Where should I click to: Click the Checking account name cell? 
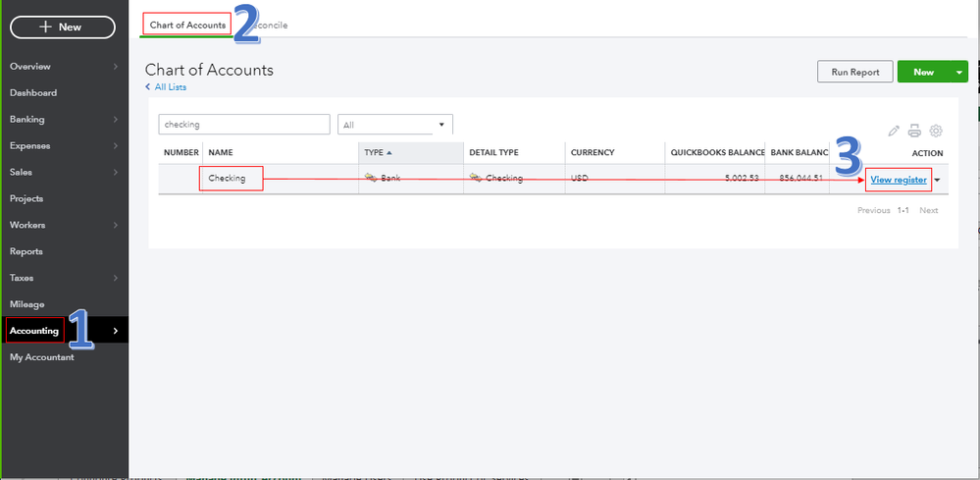227,178
